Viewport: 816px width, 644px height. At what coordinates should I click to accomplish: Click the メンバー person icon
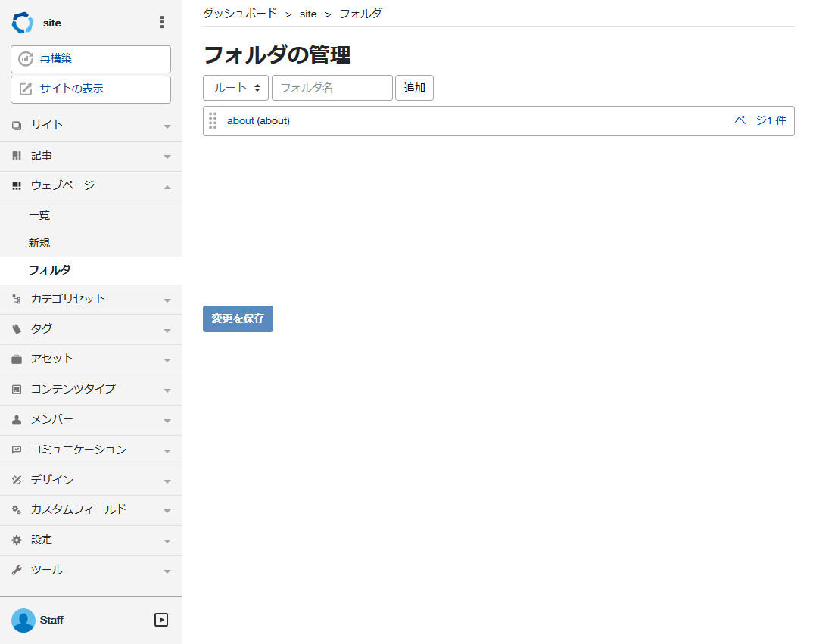(17, 420)
